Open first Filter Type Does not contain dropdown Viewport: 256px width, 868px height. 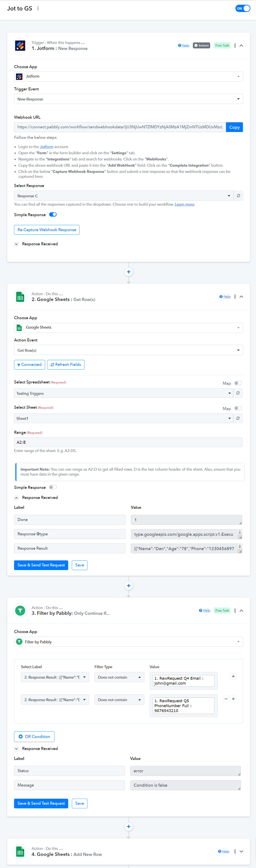coord(119,677)
